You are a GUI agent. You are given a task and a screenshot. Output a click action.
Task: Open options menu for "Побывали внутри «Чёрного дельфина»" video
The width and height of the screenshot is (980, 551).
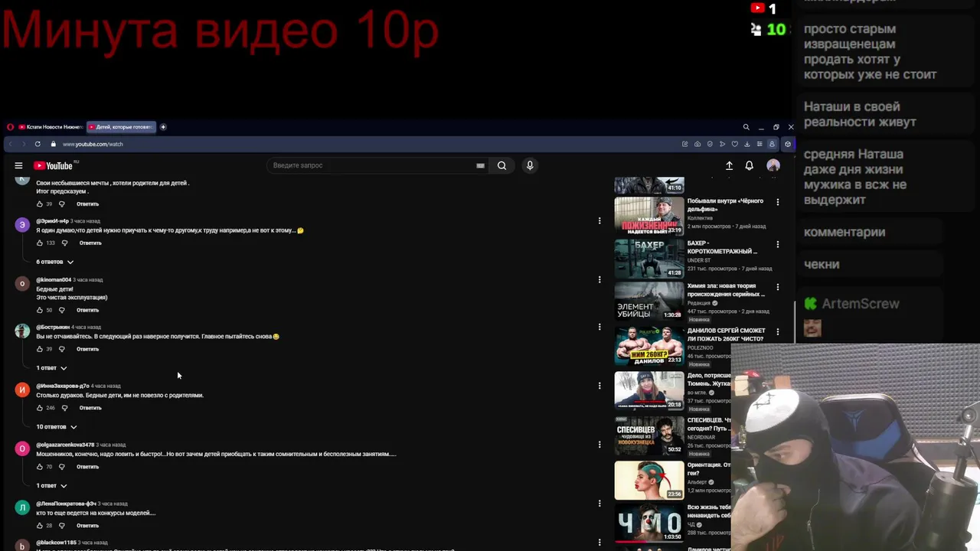[x=778, y=203]
